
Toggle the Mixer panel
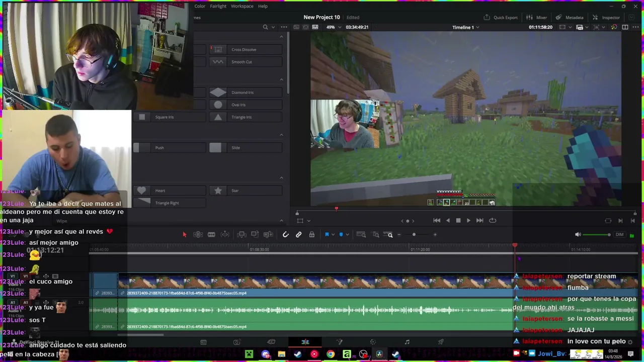(x=536, y=18)
